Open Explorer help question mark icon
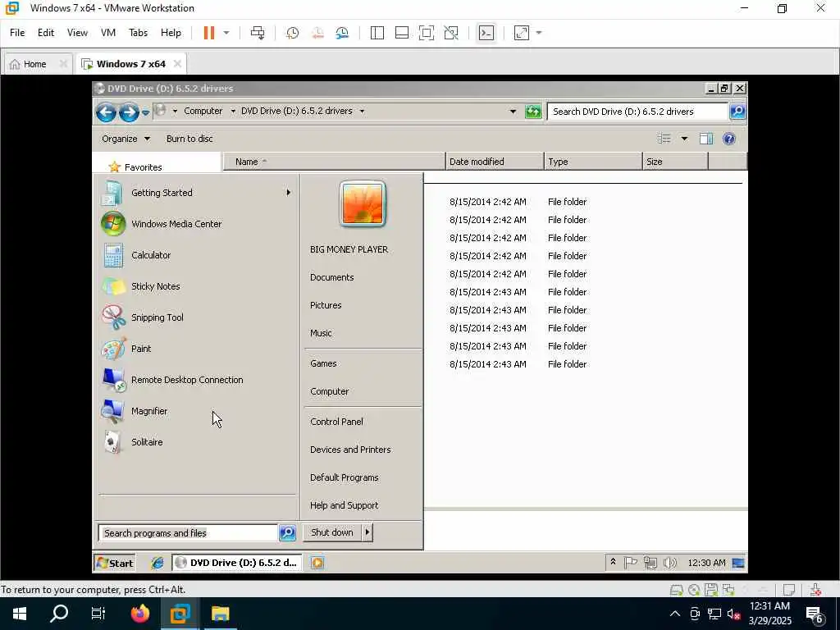This screenshot has height=630, width=840. point(729,139)
